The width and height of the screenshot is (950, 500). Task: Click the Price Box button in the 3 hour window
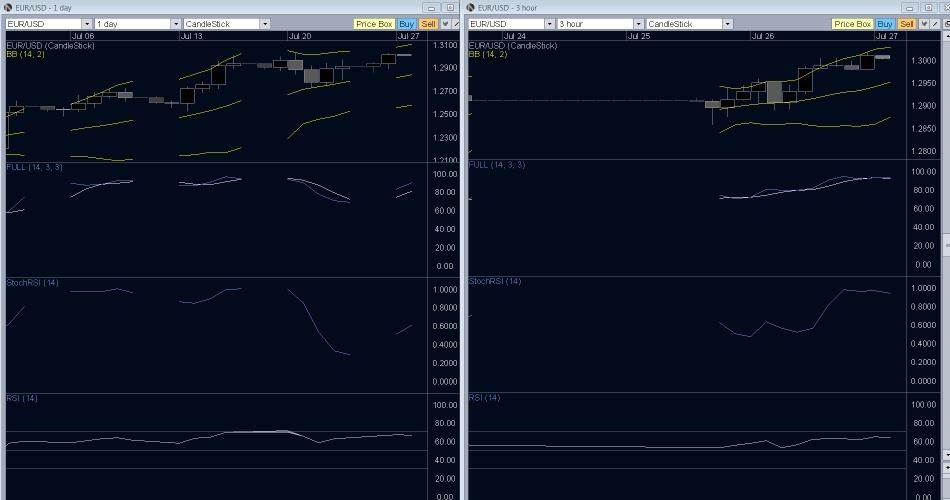[x=852, y=24]
